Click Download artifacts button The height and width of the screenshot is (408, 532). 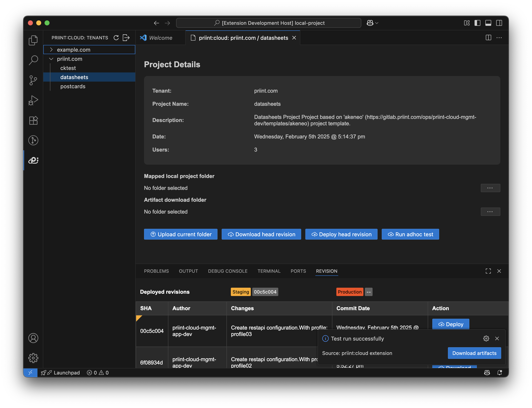(x=474, y=353)
